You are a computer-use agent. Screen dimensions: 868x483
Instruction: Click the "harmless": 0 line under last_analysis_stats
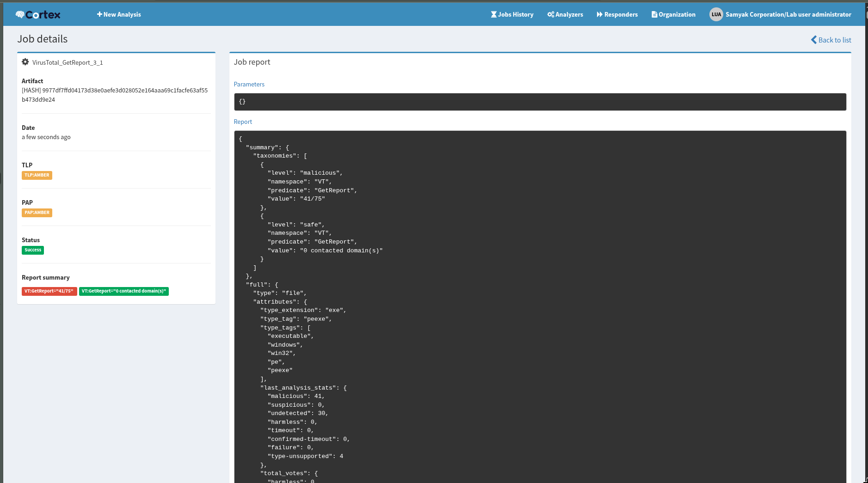pyautogui.click(x=292, y=422)
